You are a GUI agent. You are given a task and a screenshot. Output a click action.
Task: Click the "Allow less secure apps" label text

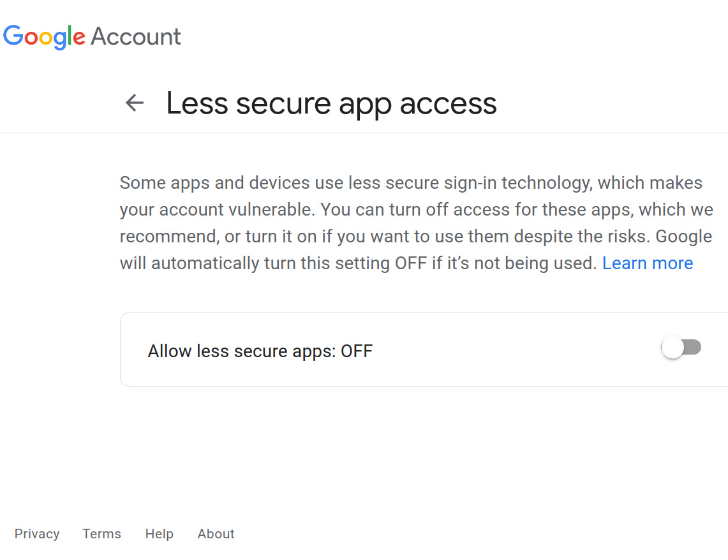pos(241,351)
